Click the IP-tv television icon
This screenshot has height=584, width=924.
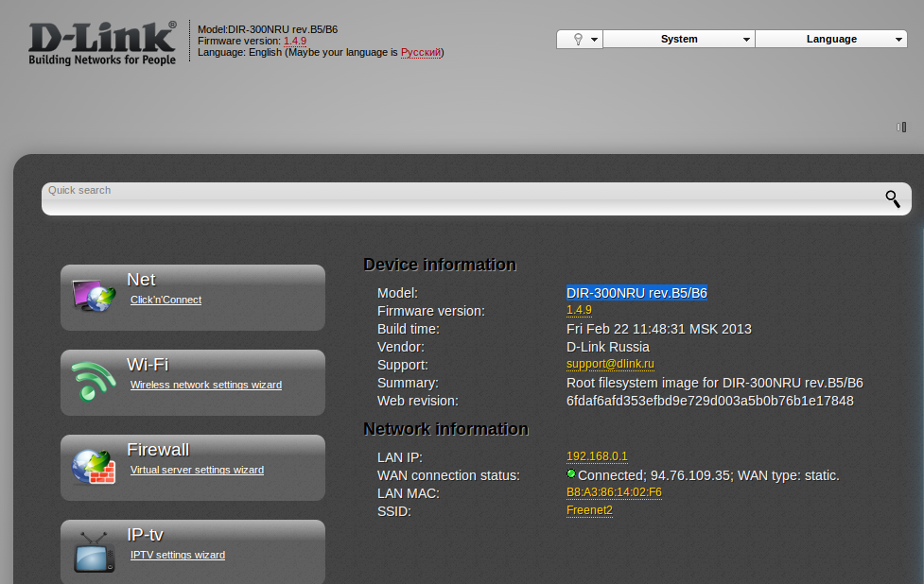pyautogui.click(x=94, y=551)
